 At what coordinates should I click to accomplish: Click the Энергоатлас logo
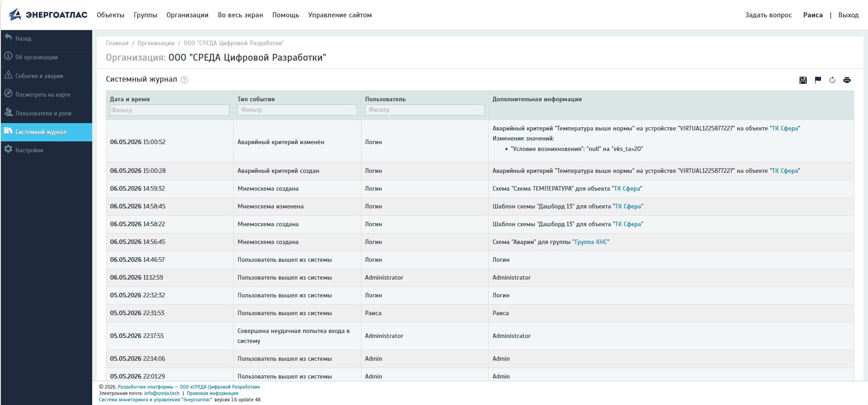click(x=48, y=15)
